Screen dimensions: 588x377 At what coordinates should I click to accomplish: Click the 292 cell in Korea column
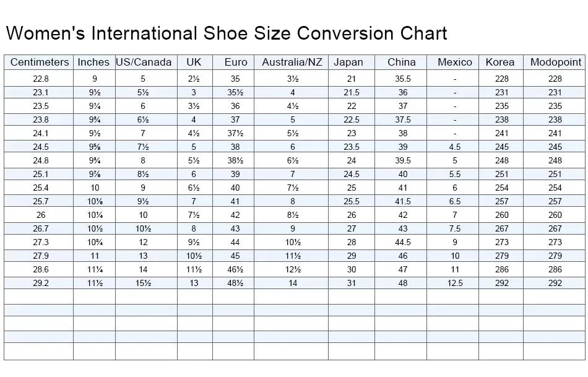[502, 283]
